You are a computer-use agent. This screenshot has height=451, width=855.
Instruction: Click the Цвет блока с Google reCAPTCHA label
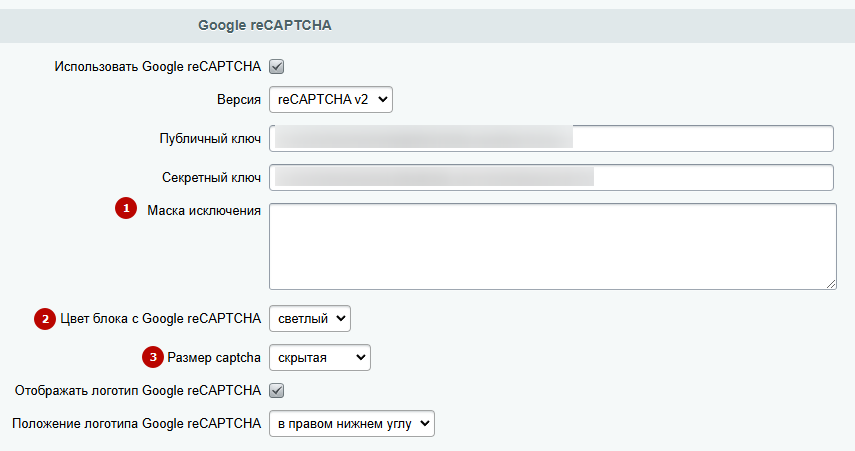click(x=160, y=318)
